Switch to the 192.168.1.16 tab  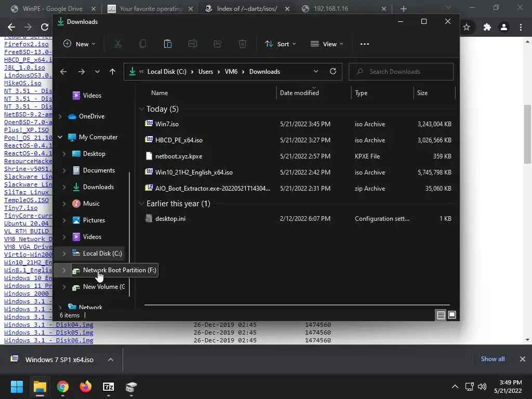point(331,8)
